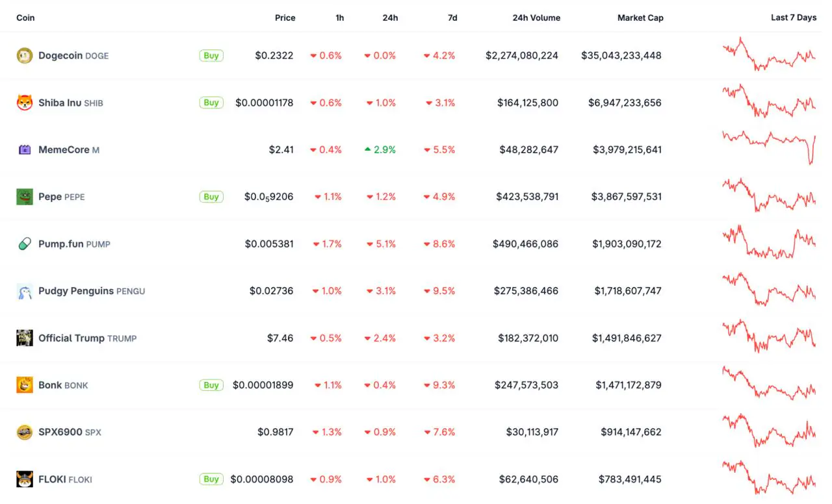The image size is (832, 504).
Task: Open Pump.fun's 7-day sparkline chart
Action: click(x=769, y=242)
